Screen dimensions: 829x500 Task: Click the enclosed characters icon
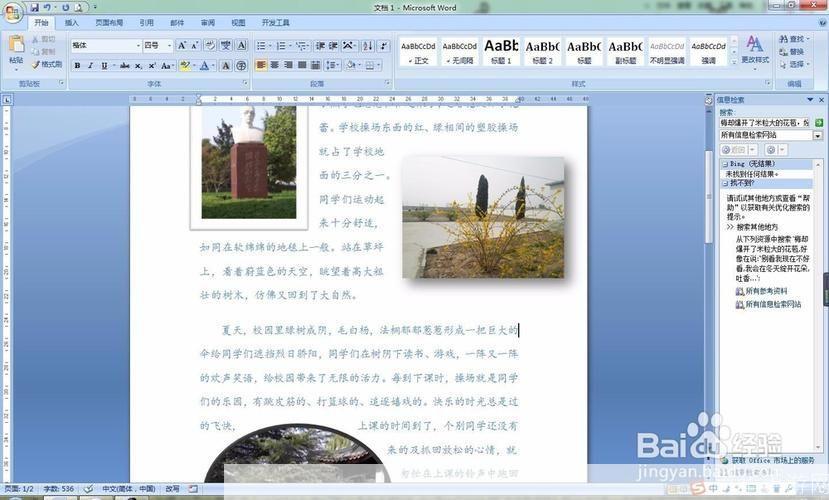point(241,66)
